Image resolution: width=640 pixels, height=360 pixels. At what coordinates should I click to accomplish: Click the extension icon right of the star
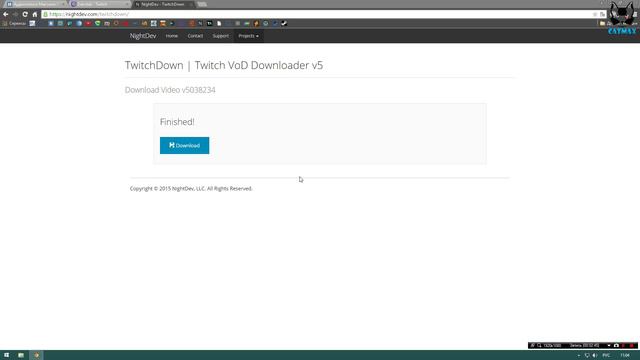click(602, 14)
